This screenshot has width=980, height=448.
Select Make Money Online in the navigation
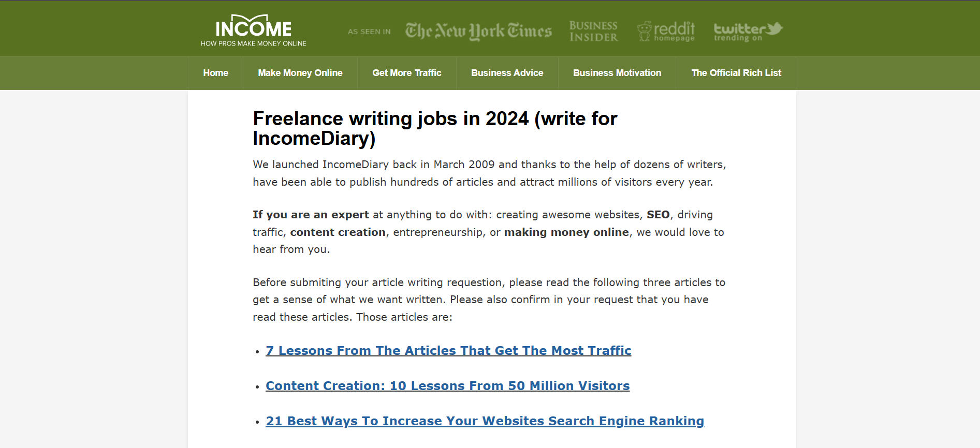click(300, 73)
